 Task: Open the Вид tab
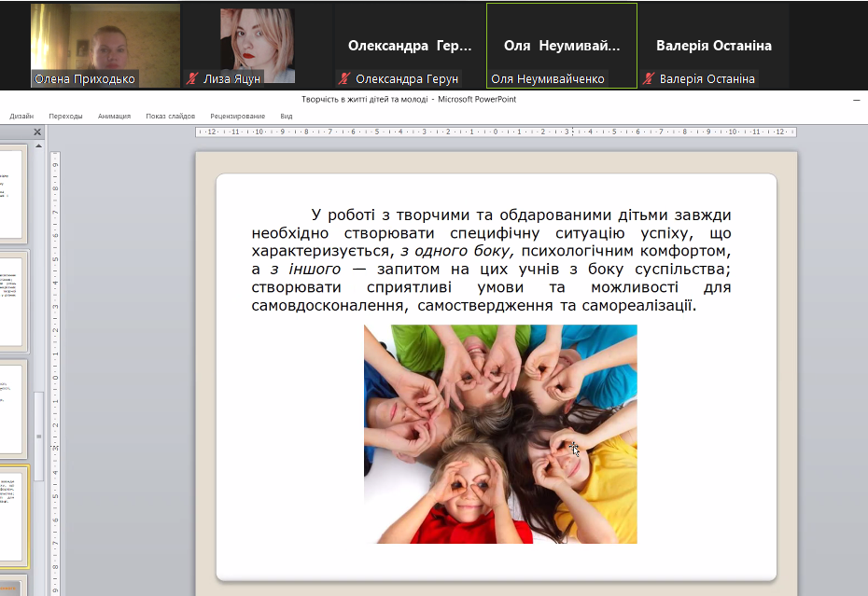click(x=287, y=117)
